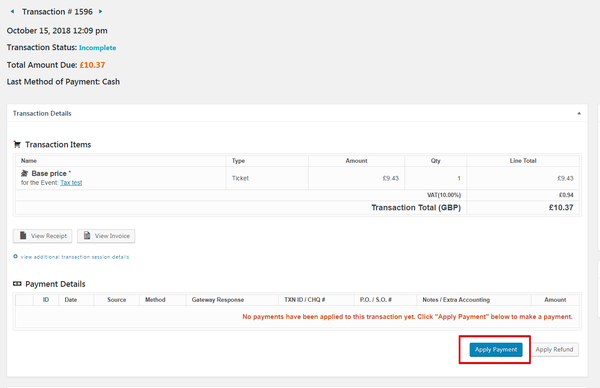600x388 pixels.
Task: Click the Line Total column header
Action: tap(523, 161)
